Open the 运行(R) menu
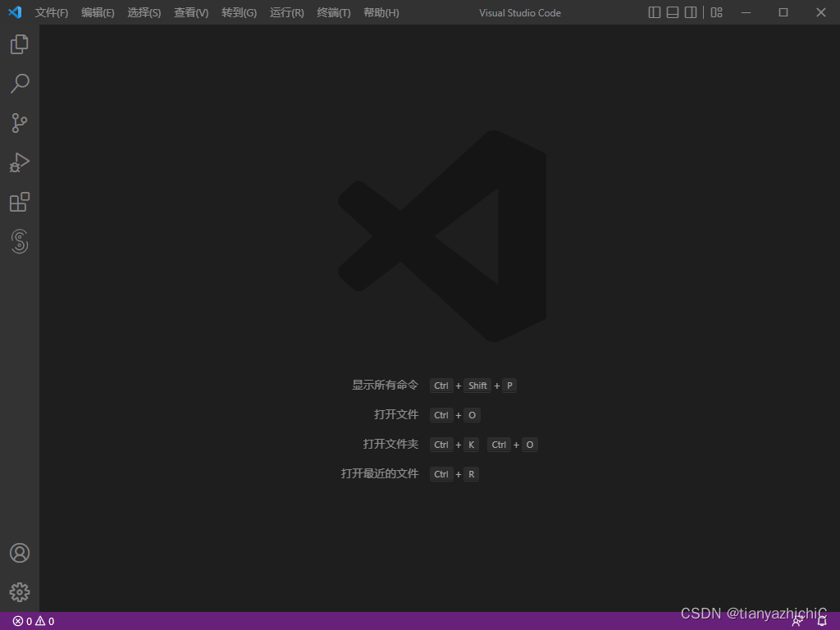 coord(286,12)
